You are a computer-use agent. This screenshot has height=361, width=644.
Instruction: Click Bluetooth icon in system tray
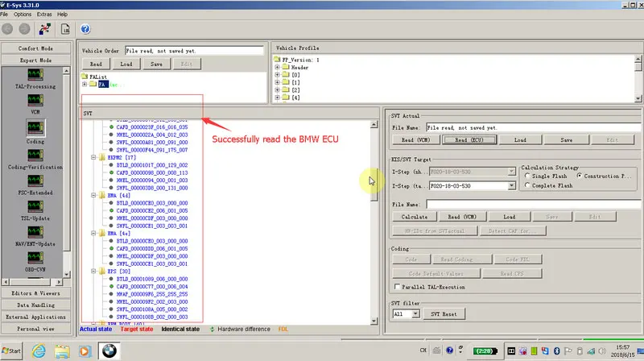556,351
